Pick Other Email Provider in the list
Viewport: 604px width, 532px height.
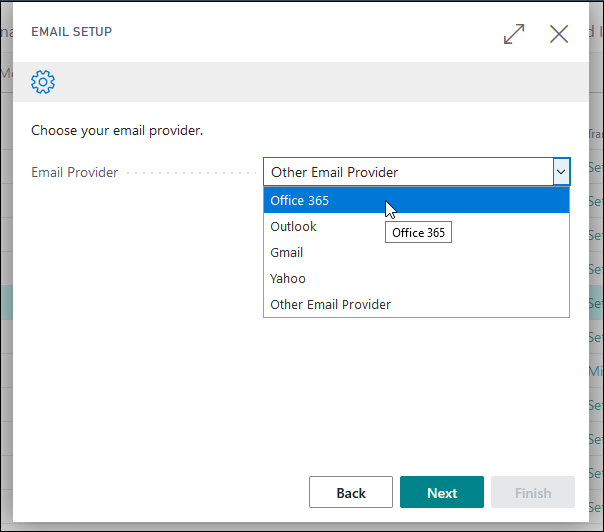[x=416, y=304]
